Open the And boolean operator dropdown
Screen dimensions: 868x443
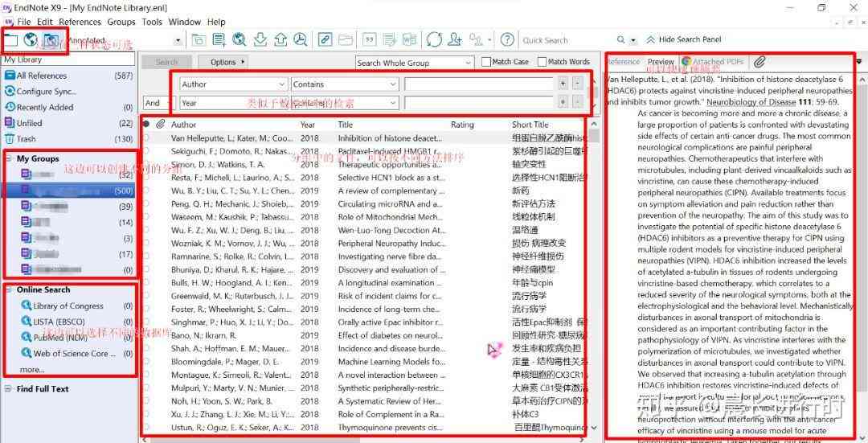pyautogui.click(x=159, y=103)
